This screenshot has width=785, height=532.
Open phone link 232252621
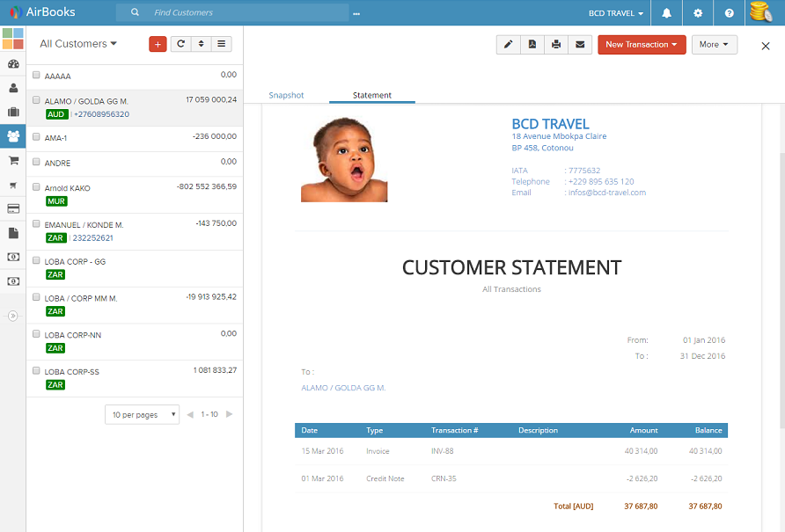(x=93, y=237)
